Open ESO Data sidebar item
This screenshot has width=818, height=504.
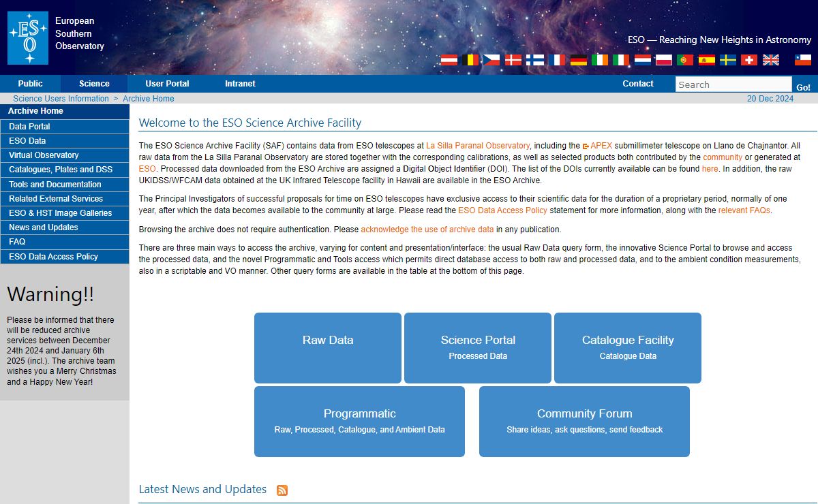(x=65, y=141)
